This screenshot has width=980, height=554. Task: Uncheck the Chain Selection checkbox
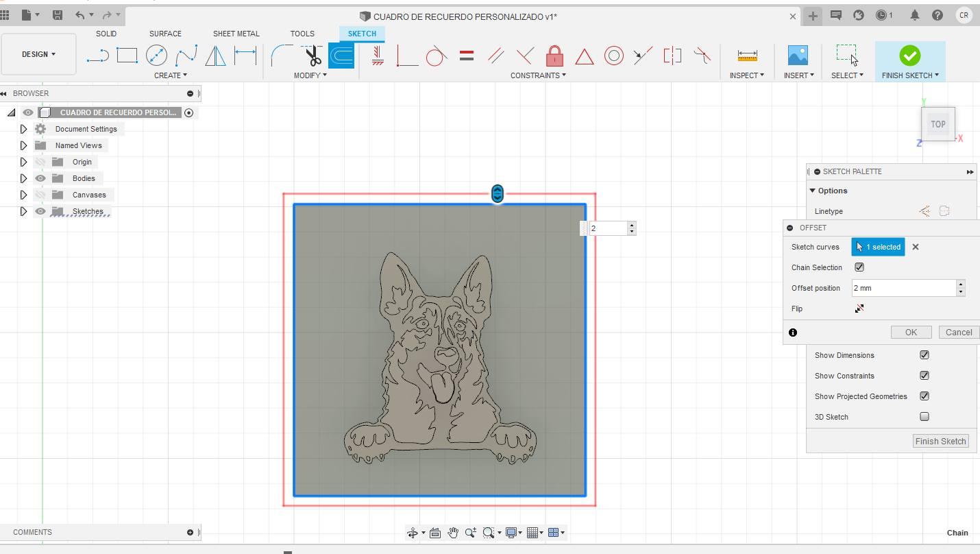pos(859,267)
